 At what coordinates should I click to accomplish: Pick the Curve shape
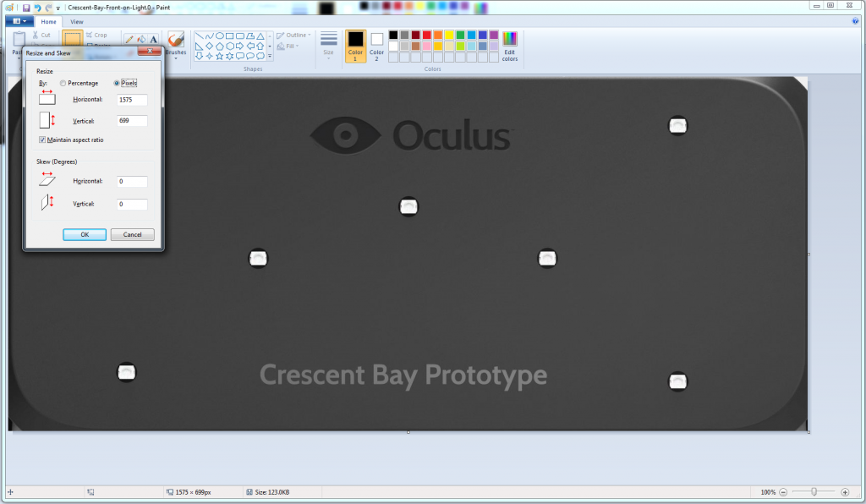210,36
